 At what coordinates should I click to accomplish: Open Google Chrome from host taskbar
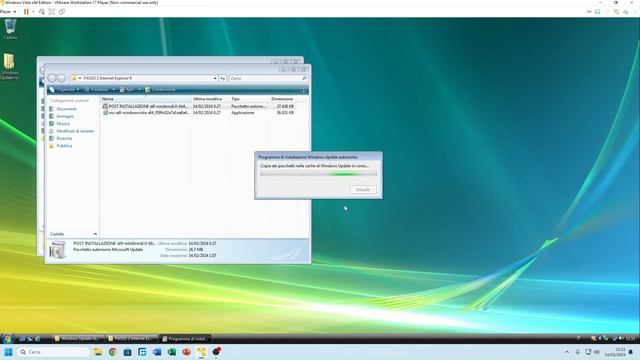(113, 352)
